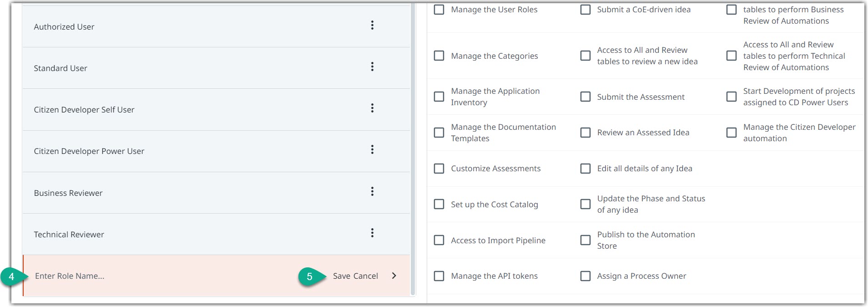
Task: Toggle the Manage the API tokens checkbox
Action: pos(439,276)
